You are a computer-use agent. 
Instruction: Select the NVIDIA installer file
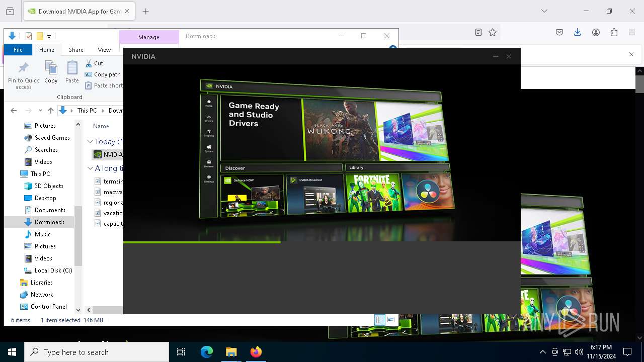coord(108,155)
